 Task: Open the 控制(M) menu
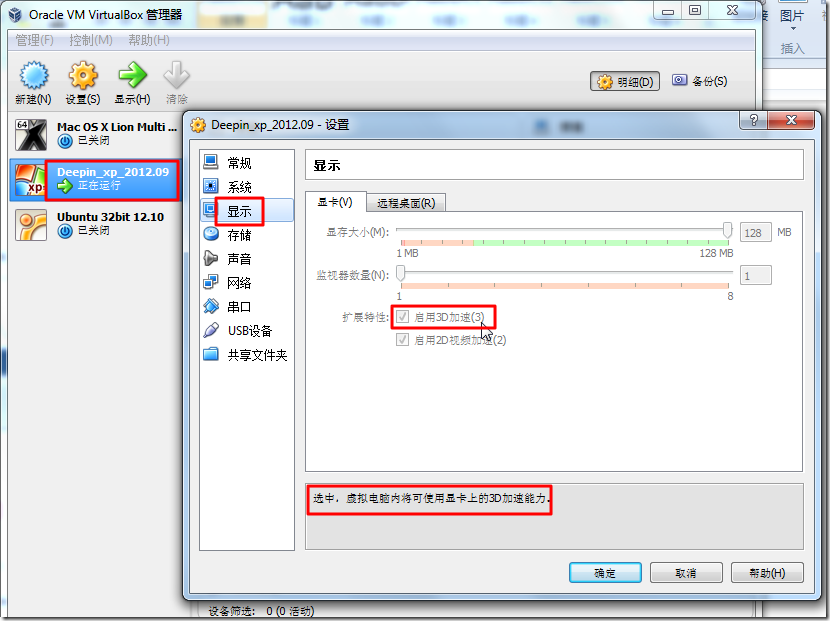91,40
